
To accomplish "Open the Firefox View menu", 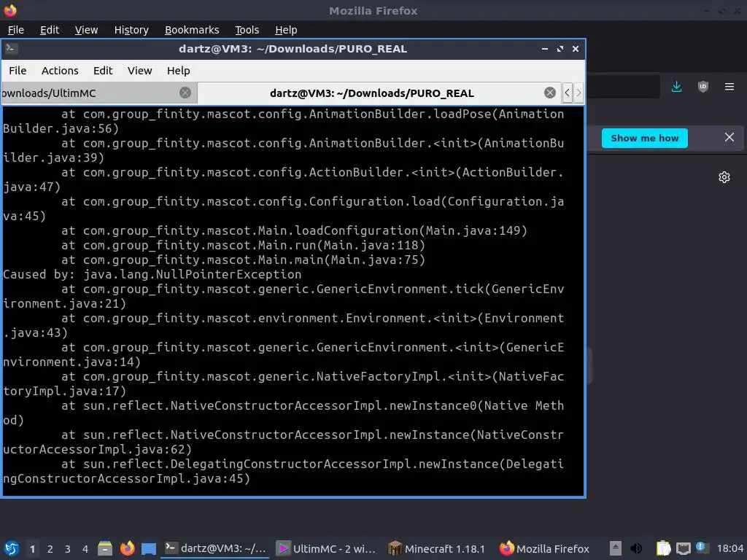I will 86,30.
